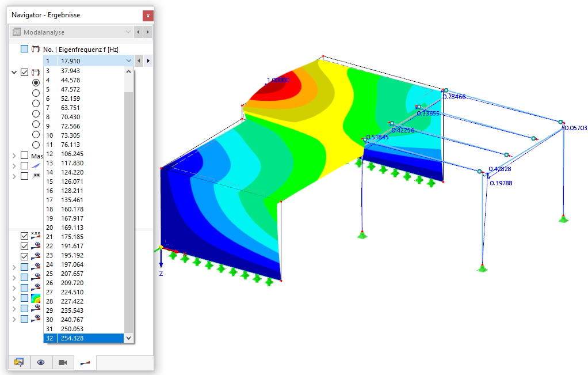Enable the Mas... checkbox
Screen dimensions: 588x375
tap(24, 156)
